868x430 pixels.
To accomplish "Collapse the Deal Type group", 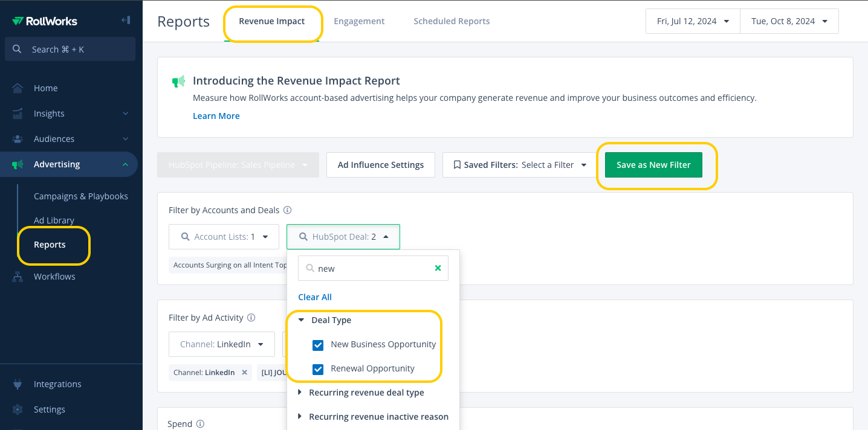I will tap(302, 320).
